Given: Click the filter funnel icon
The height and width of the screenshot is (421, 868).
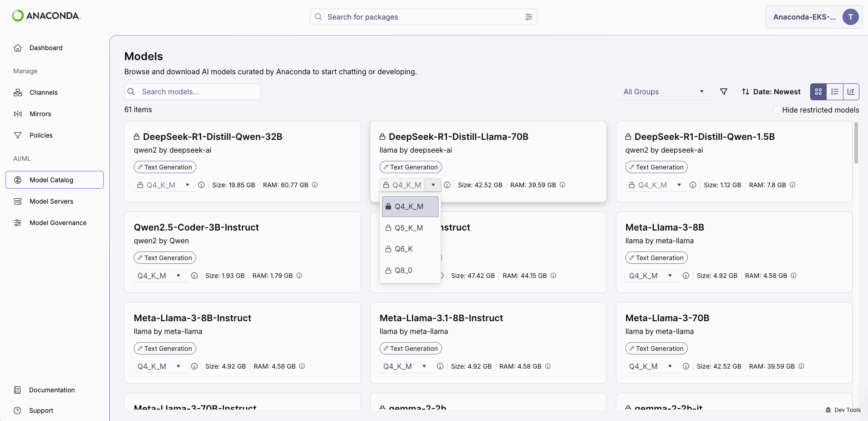Looking at the screenshot, I should tap(724, 92).
